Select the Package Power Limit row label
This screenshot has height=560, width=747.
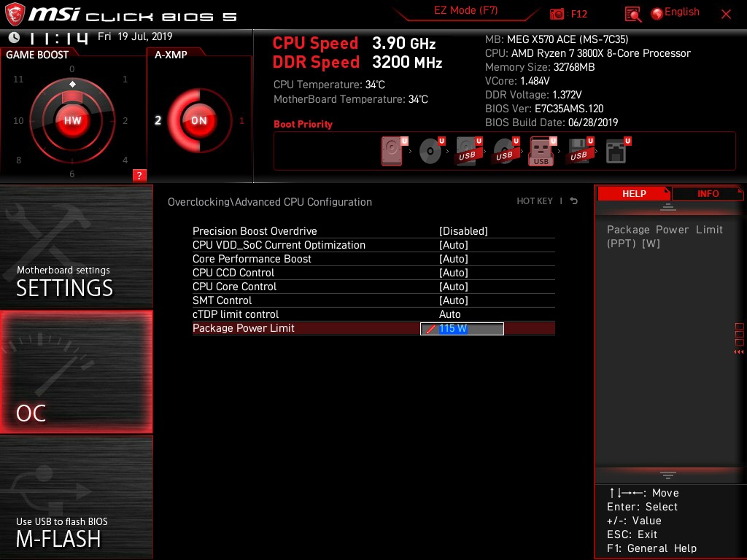click(x=244, y=328)
